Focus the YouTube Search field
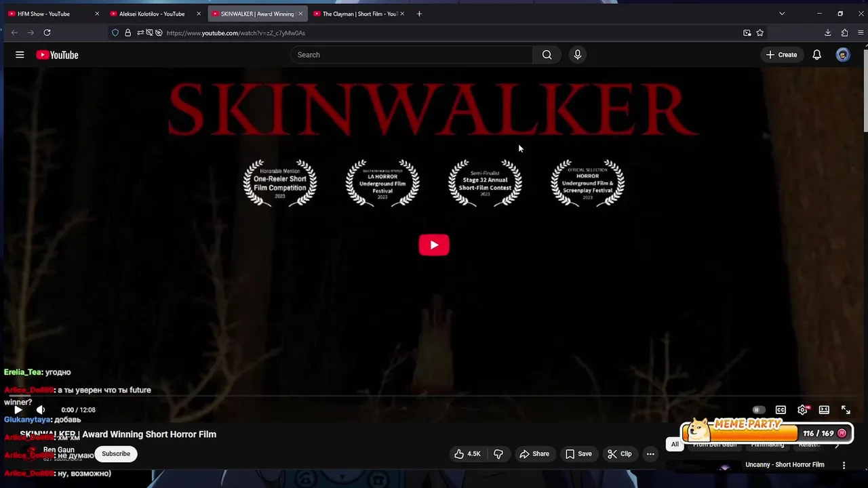 412,55
